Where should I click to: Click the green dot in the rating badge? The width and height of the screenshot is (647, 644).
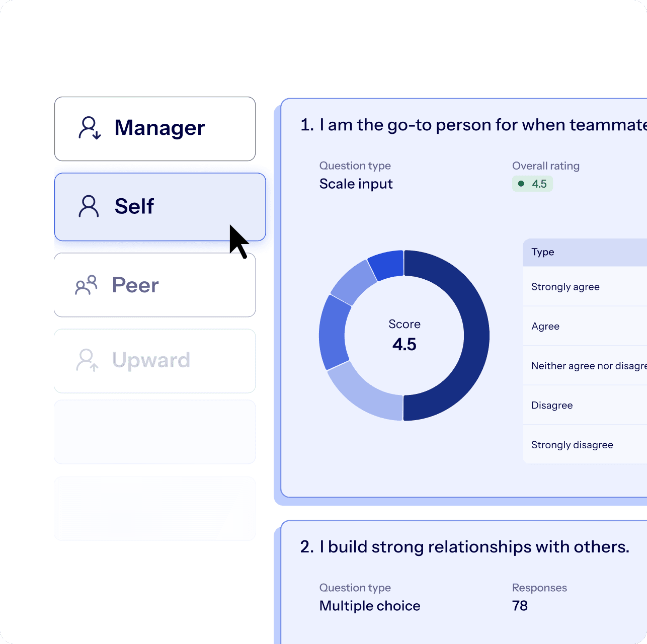(522, 184)
